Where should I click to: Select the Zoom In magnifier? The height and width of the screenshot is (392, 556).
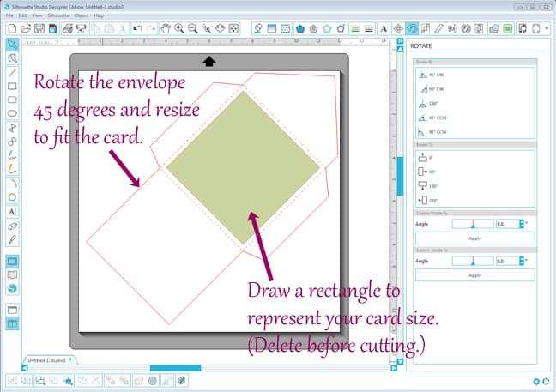179,28
